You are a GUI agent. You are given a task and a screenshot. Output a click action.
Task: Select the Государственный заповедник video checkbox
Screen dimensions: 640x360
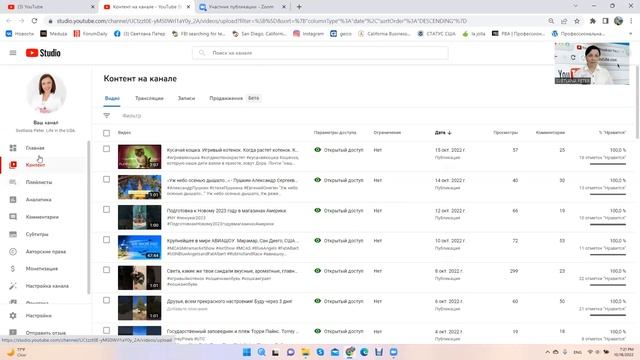coord(107,330)
